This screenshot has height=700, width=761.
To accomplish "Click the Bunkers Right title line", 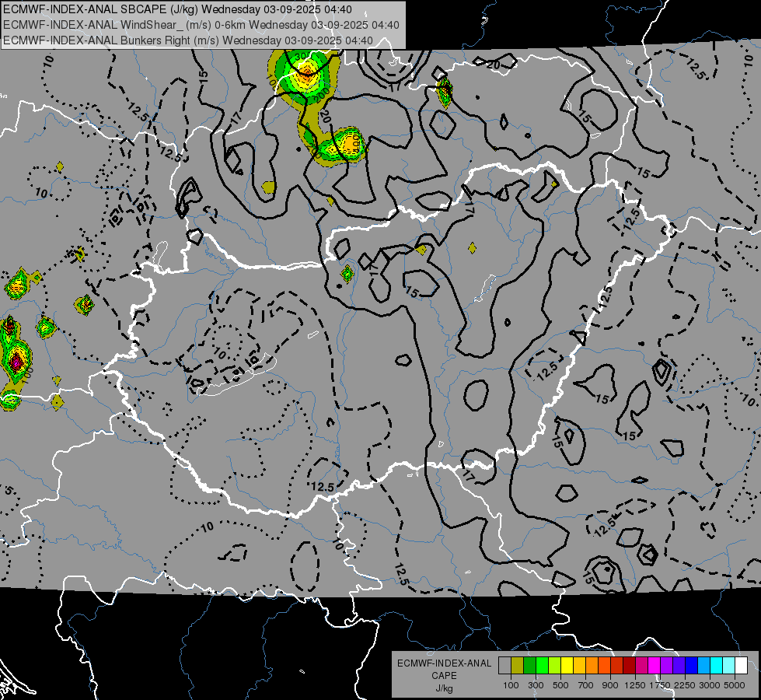I will point(188,40).
